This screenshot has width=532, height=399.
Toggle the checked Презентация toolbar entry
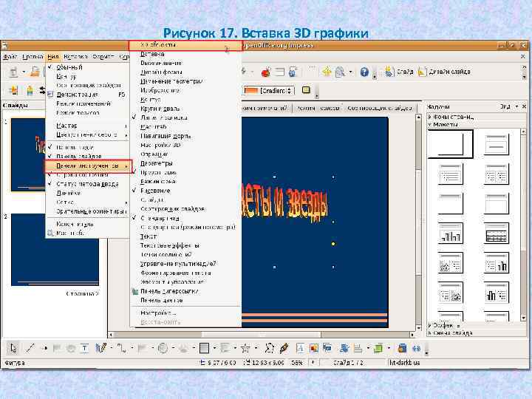(185, 172)
